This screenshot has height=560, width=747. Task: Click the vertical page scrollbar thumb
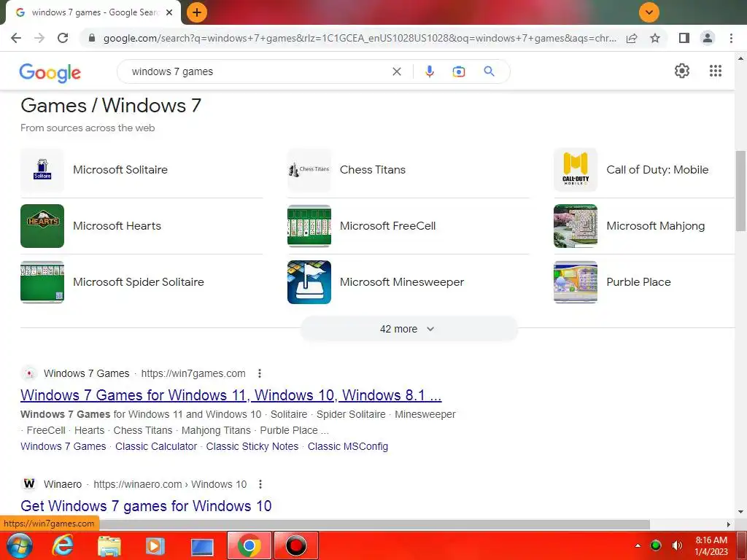[x=740, y=190]
